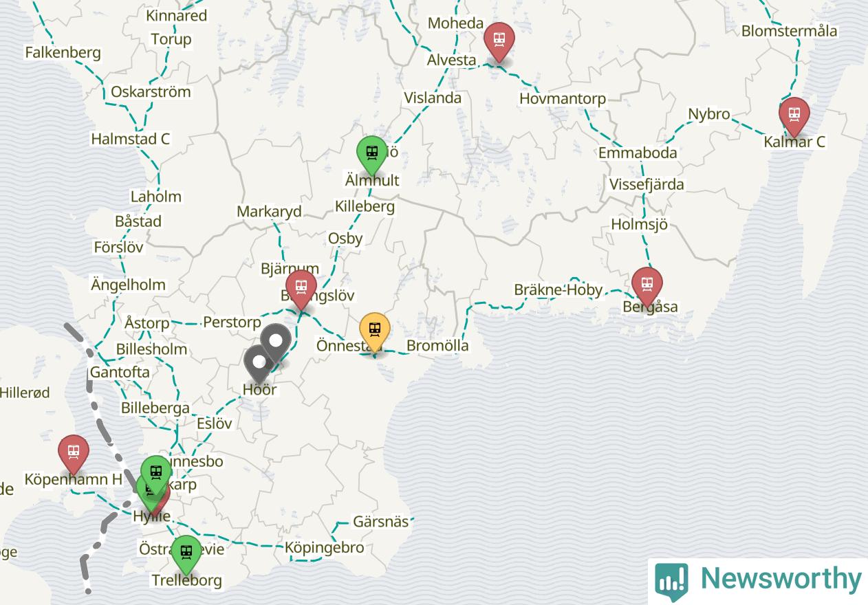Click the red train marker at Alvesta

coord(499,41)
